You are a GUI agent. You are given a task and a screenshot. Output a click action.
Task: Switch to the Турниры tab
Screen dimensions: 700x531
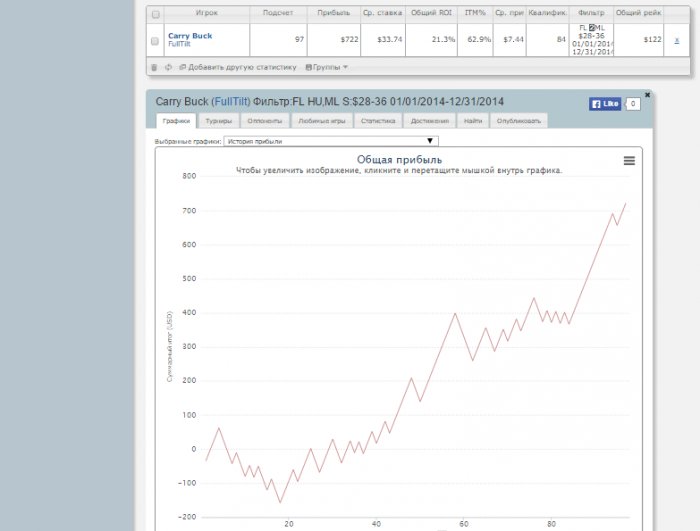coord(219,121)
